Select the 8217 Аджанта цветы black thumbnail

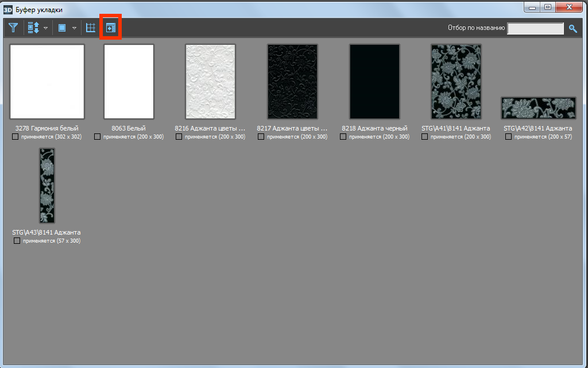(292, 82)
